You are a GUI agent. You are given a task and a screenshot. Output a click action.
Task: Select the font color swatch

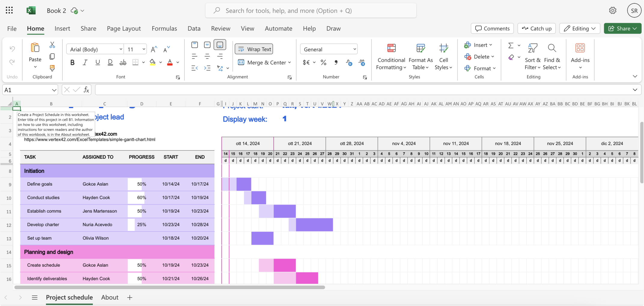click(x=170, y=62)
